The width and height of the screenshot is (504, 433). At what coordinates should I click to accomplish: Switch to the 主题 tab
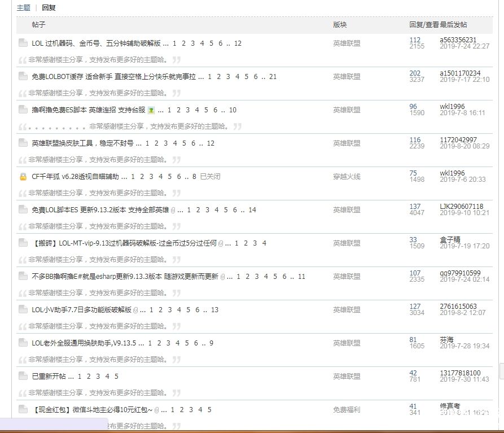coord(23,8)
